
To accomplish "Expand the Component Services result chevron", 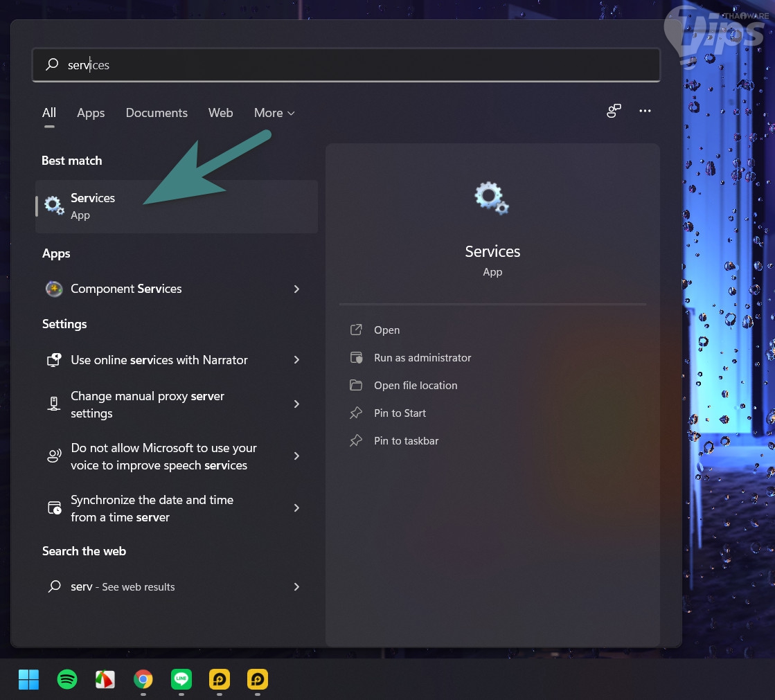I will tap(296, 289).
